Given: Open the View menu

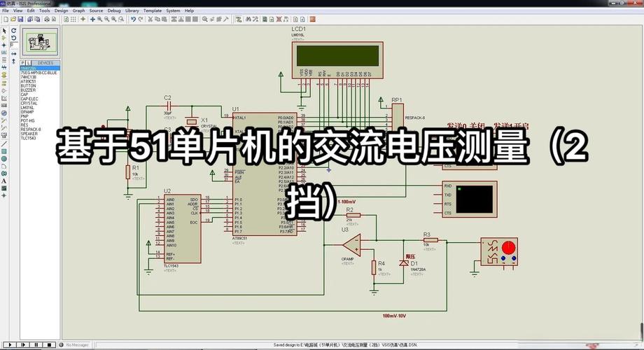Looking at the screenshot, I should 17,10.
